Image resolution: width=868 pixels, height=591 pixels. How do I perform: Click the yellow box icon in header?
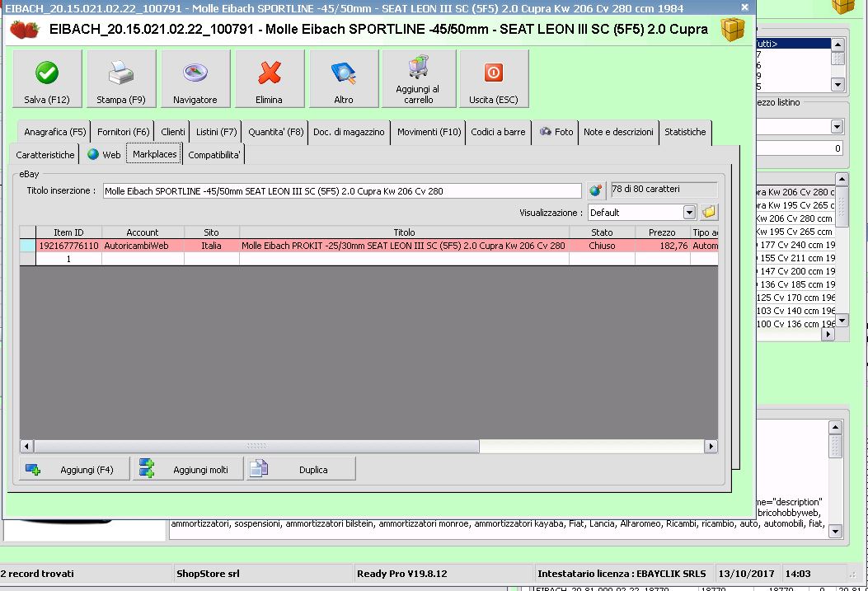click(x=732, y=30)
